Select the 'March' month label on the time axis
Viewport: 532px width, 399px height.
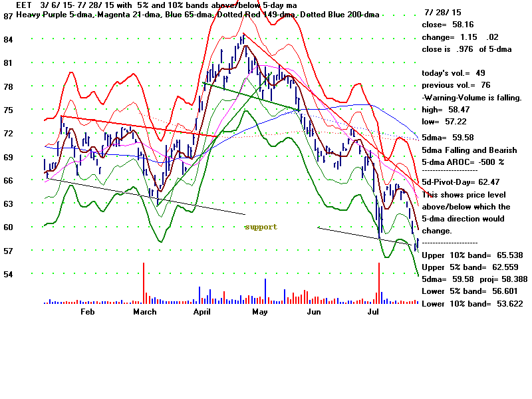click(x=145, y=312)
